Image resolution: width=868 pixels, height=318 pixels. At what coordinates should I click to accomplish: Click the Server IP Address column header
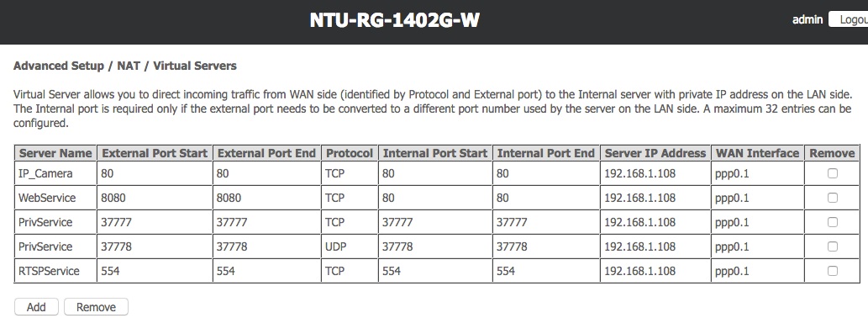coord(655,153)
